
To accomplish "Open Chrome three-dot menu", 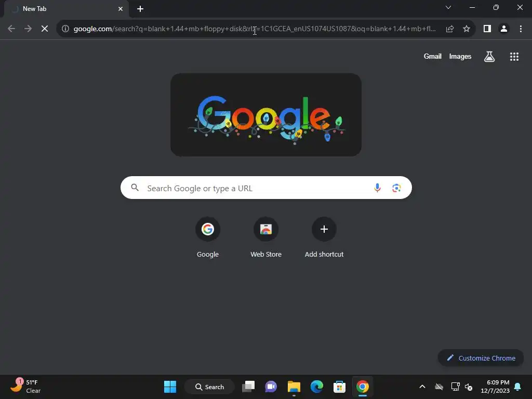I will click(521, 29).
